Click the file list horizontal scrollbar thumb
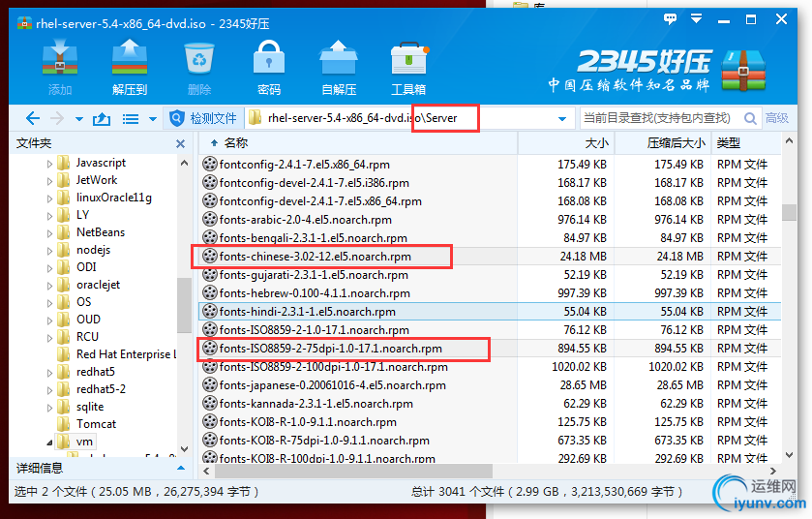This screenshot has height=519, width=812. click(x=353, y=471)
